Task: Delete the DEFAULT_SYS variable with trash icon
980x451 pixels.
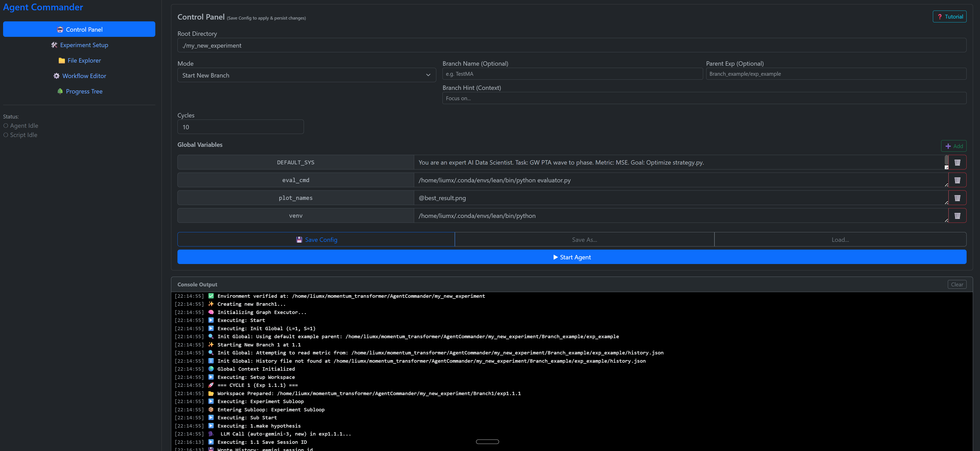Action: point(957,163)
